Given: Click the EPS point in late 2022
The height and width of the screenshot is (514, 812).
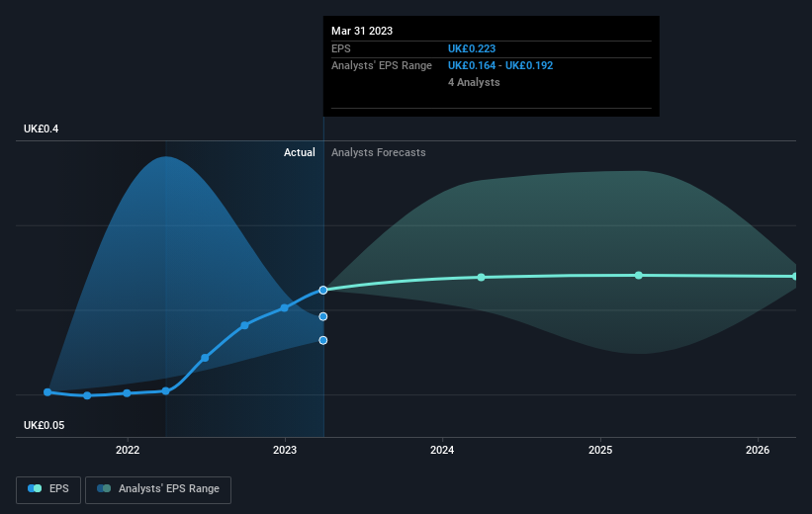Looking at the screenshot, I should [x=244, y=325].
